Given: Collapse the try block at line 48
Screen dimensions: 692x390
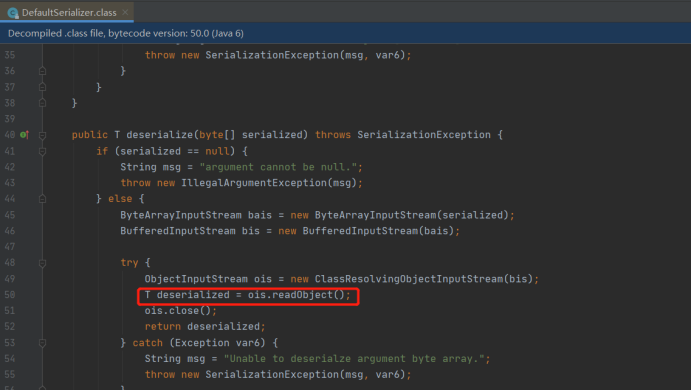Looking at the screenshot, I should pyautogui.click(x=42, y=263).
